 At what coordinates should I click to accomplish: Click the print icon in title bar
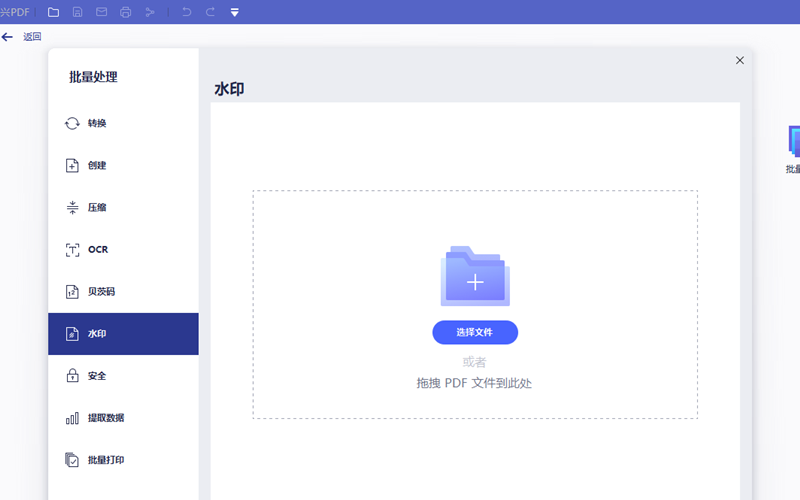point(125,12)
